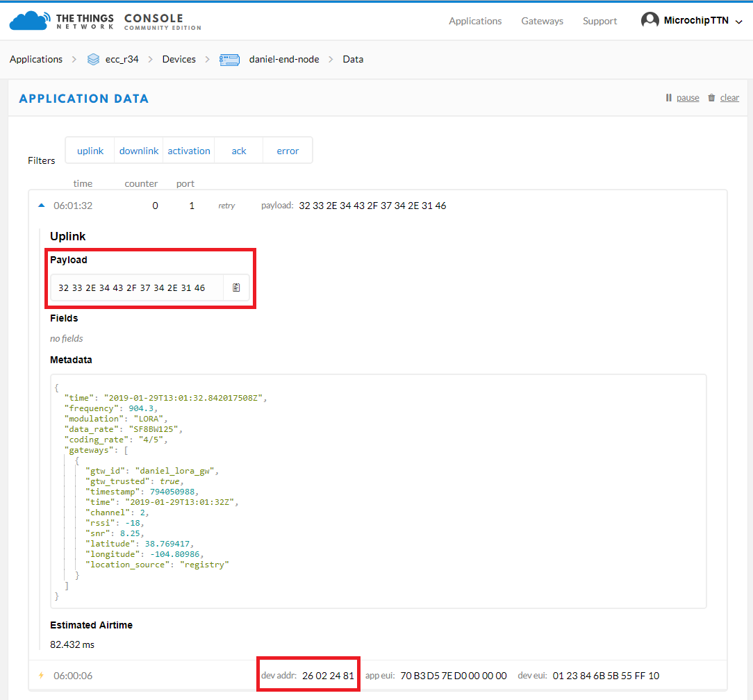Collapse the 06:01:32 uplink entry
Image resolution: width=753 pixels, height=700 pixels.
(41, 206)
